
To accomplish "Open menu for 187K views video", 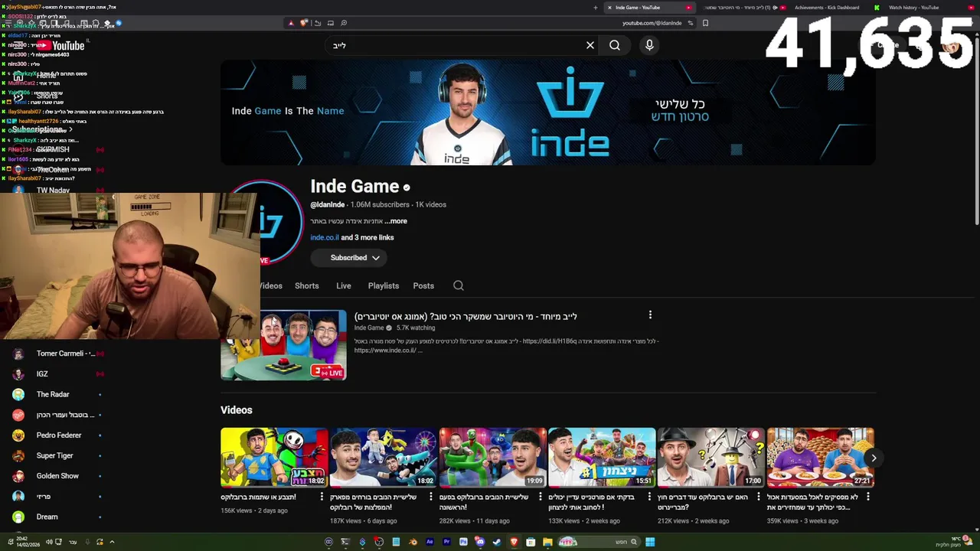I will coord(433,497).
